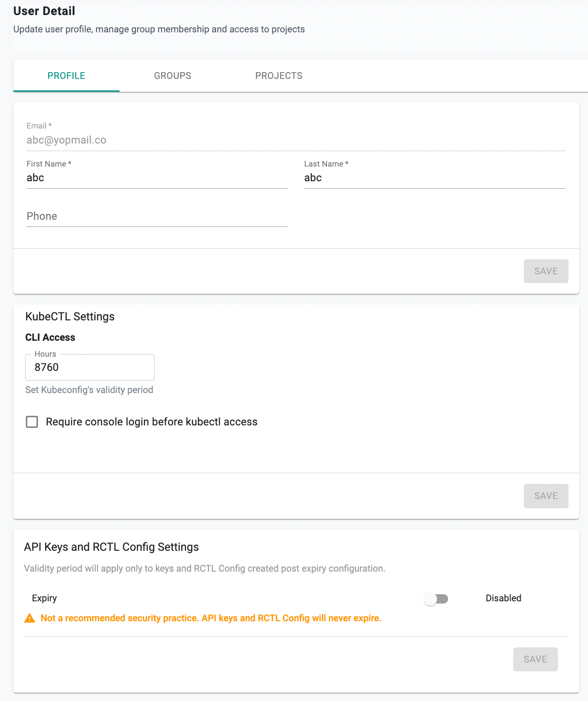This screenshot has height=701, width=588.
Task: Click the orange warning triangle icon
Action: [30, 618]
